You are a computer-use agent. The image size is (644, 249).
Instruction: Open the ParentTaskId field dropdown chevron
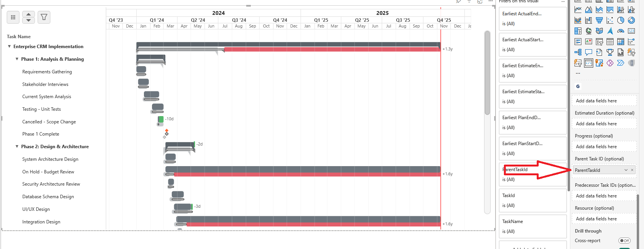point(626,170)
